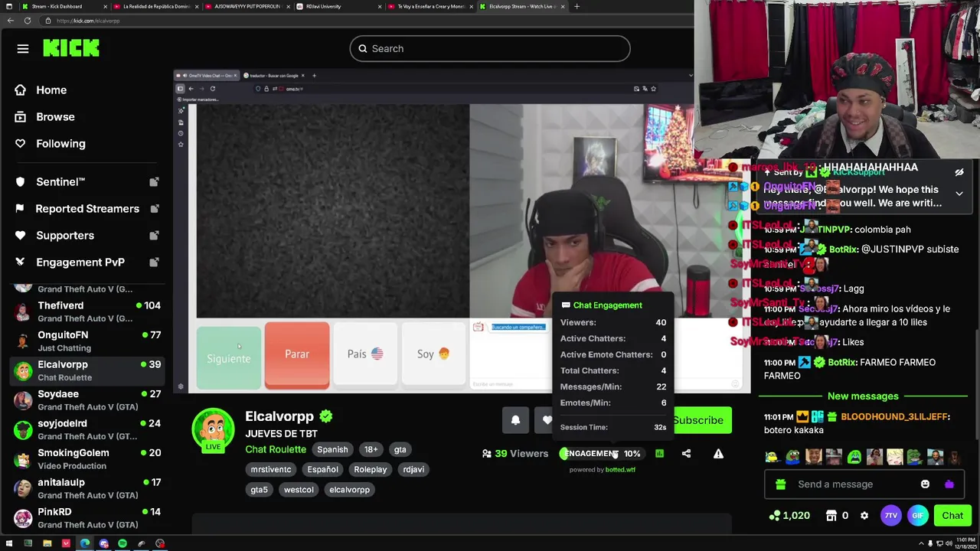The image size is (980, 551).
Task: Switch to RDJavi University tab
Action: pyautogui.click(x=338, y=6)
